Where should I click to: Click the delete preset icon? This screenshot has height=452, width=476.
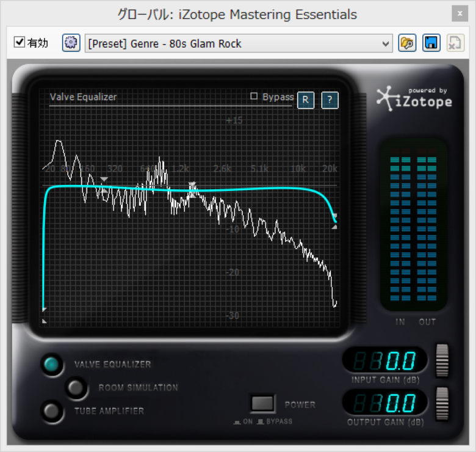coord(455,43)
